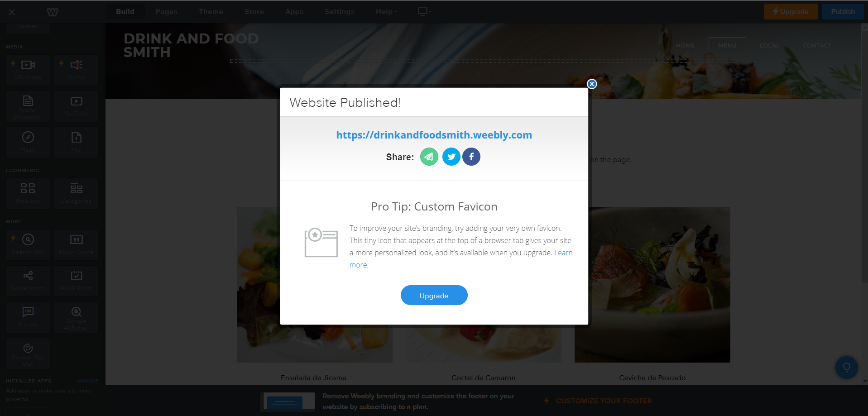Viewport: 868px width, 416px height.
Task: Click the Ceviche de Pescado image
Action: (652, 284)
